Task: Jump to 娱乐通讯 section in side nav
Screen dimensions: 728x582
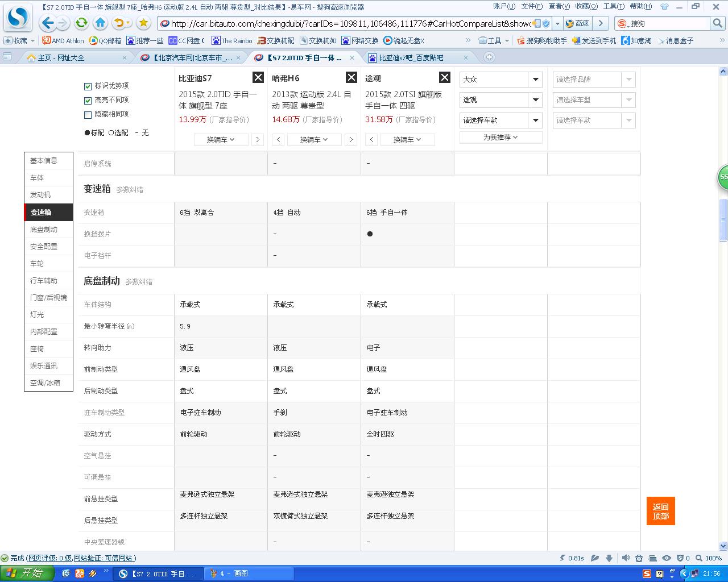Action: [x=48, y=365]
